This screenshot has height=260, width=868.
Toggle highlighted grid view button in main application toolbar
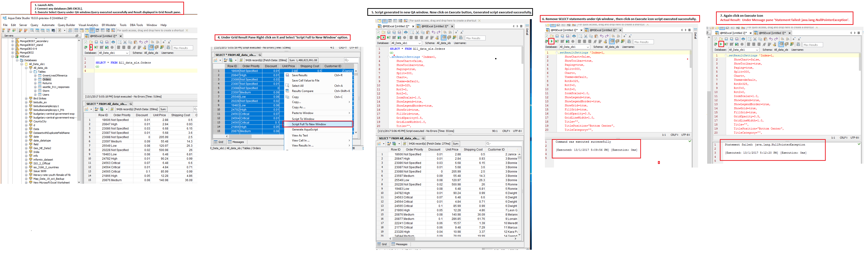click(x=92, y=30)
